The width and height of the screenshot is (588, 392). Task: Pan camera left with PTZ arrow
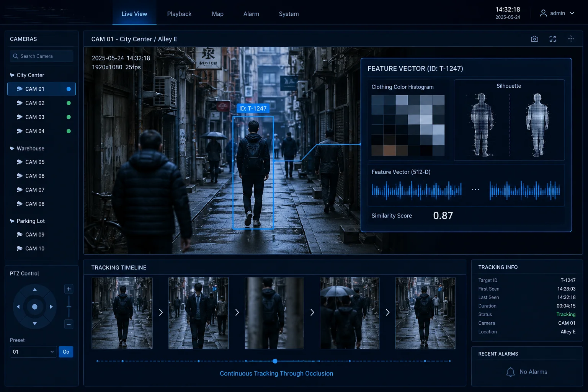tap(18, 307)
